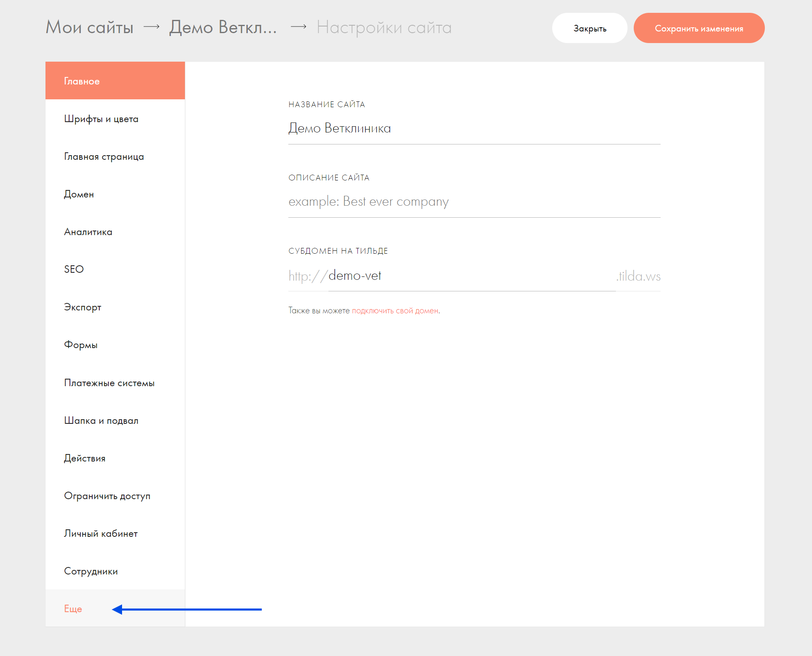Open the Аналитика section
812x656 pixels.
(x=88, y=232)
